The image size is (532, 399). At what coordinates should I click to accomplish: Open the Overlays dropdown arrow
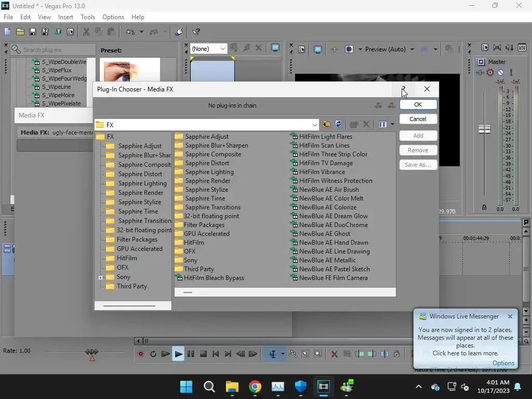tap(435, 49)
